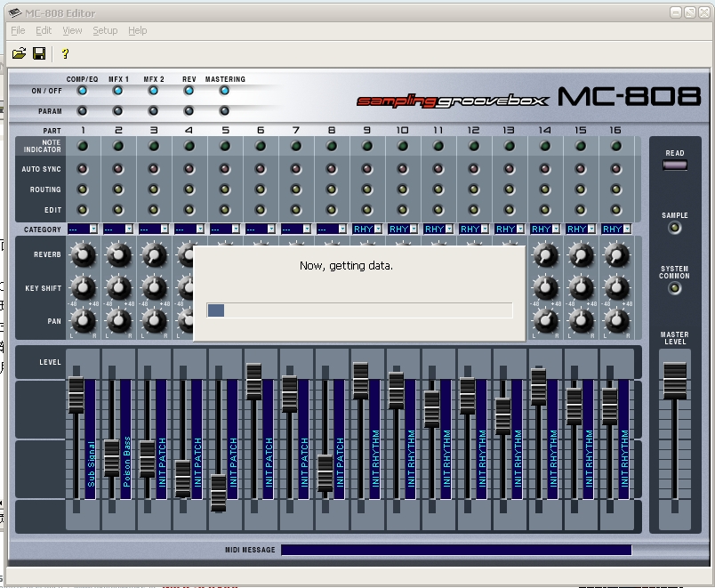Click part 1 reverb knob
The image size is (715, 588).
[83, 255]
